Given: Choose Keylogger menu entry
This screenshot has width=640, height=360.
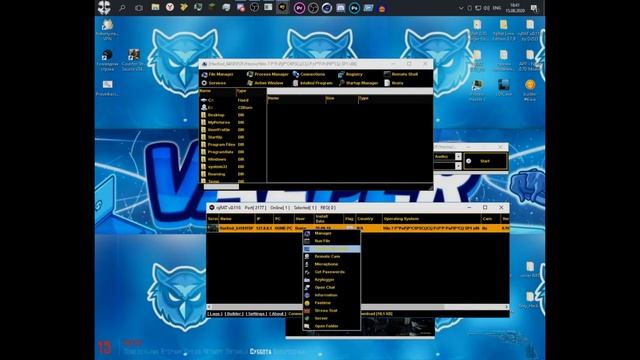Looking at the screenshot, I should [x=331, y=280].
